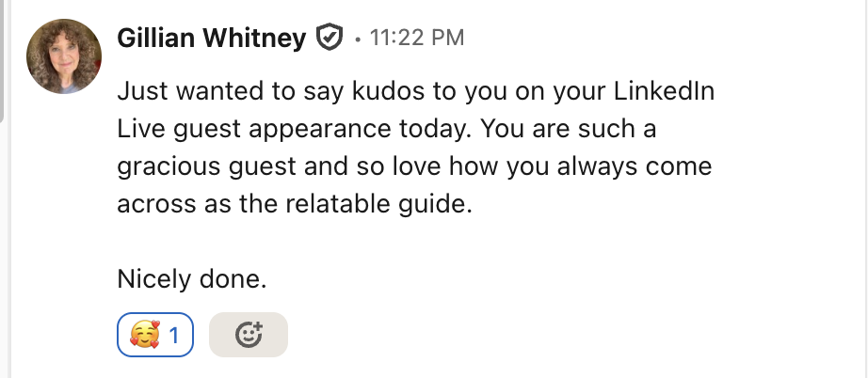The width and height of the screenshot is (868, 378).
Task: Click the dot separator before the timestamp
Action: pos(358,39)
